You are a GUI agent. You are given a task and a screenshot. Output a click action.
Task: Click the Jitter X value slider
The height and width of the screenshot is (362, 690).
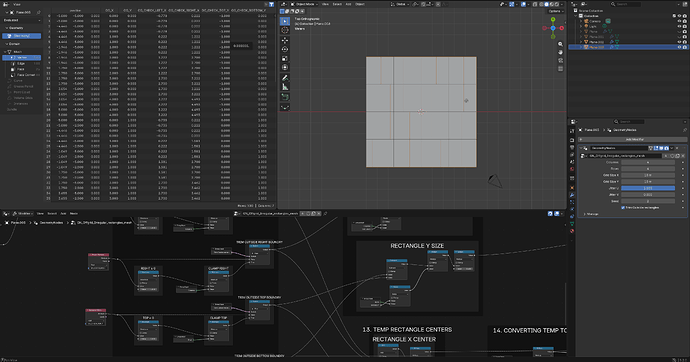tap(648, 188)
